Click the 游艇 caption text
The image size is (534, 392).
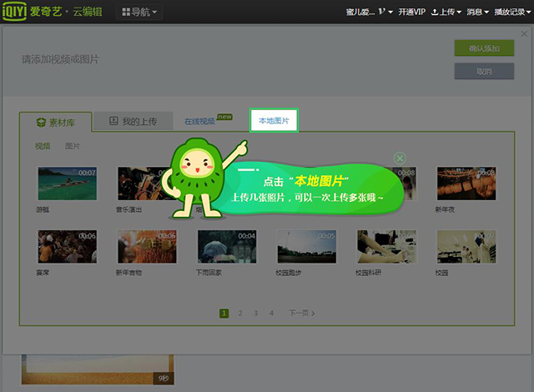(43, 209)
